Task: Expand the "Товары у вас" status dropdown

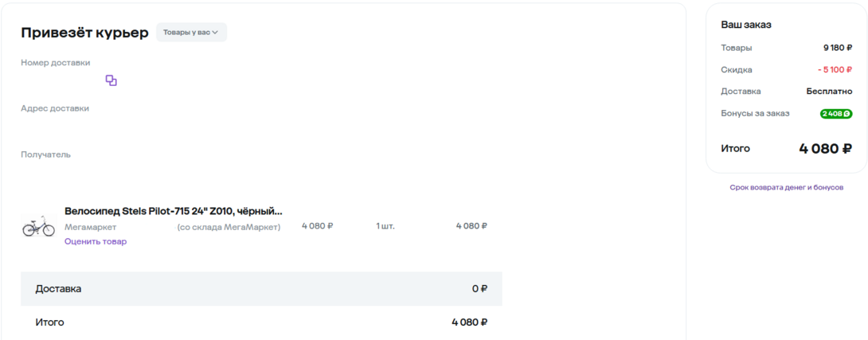Action: click(x=191, y=33)
